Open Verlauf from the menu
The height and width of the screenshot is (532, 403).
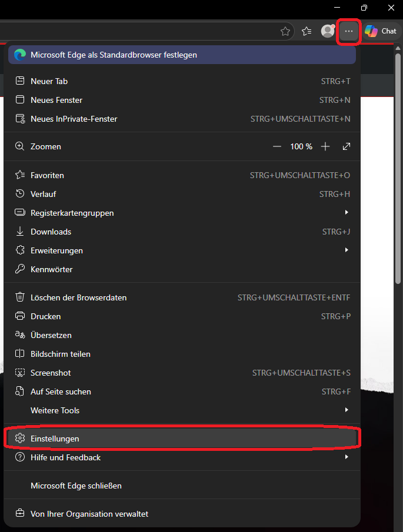[x=182, y=194]
